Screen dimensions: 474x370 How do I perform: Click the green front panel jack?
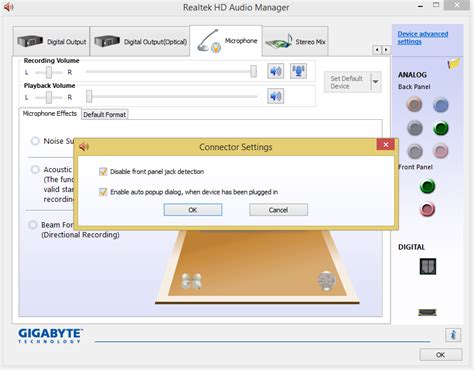point(428,186)
